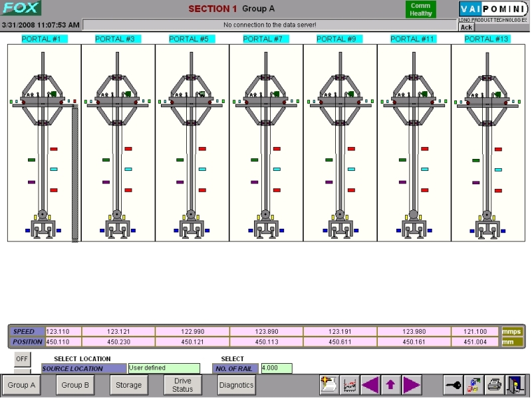Click the printer icon
The image size is (532, 401).
pyautogui.click(x=494, y=385)
